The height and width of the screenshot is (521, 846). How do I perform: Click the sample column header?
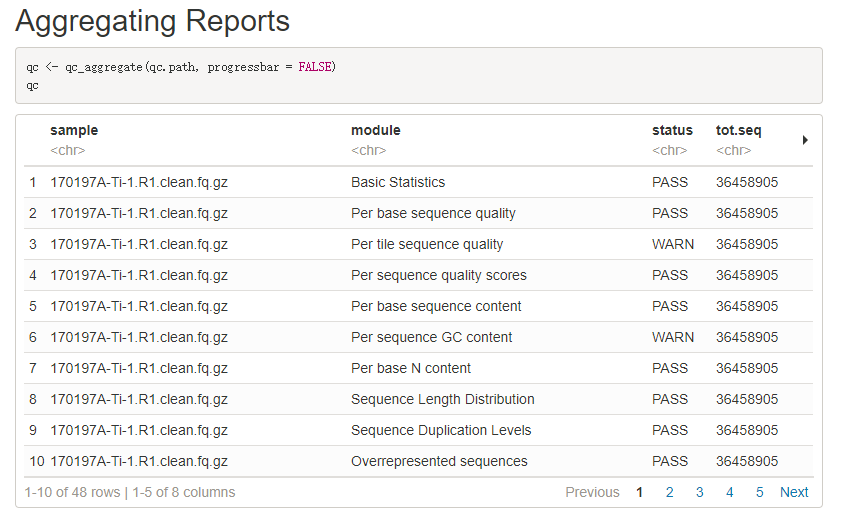pos(74,130)
